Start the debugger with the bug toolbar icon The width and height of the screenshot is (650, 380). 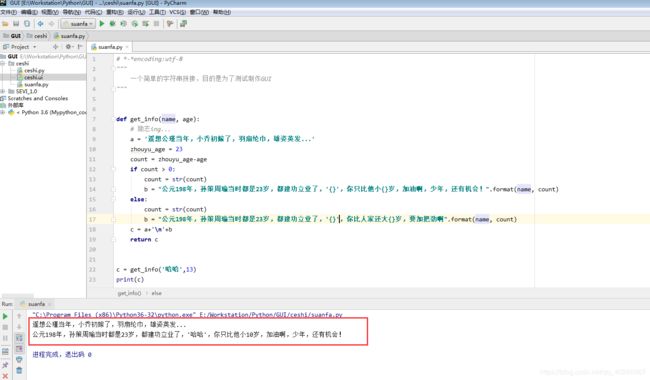pos(112,24)
